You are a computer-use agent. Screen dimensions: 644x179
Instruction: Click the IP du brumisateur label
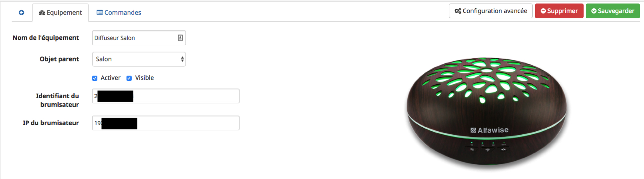click(51, 123)
